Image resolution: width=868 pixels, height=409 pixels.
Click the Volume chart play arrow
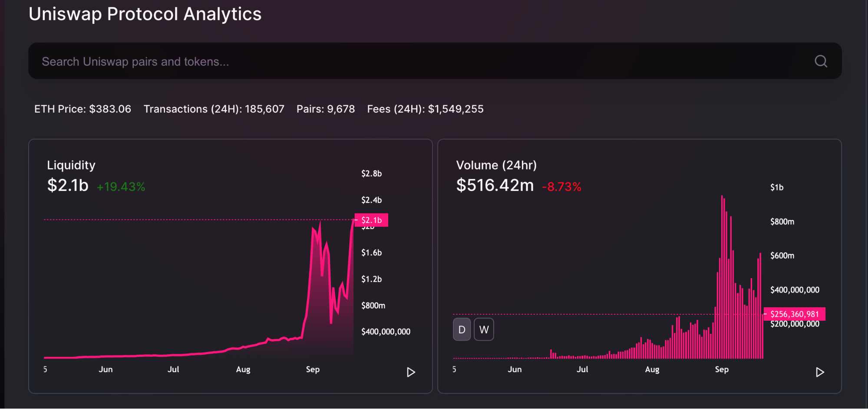(820, 372)
